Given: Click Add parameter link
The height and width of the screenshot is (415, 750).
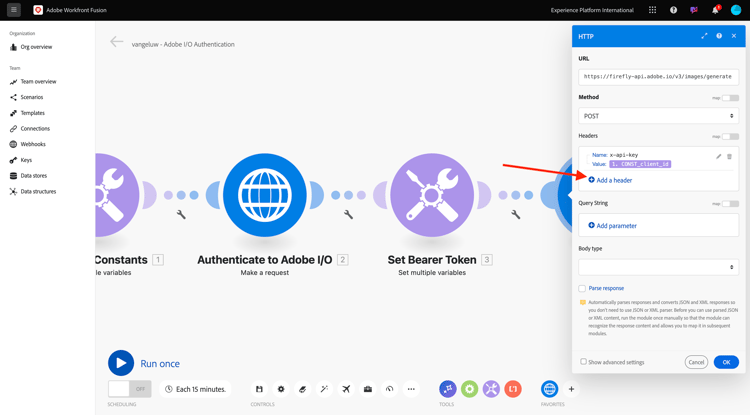Looking at the screenshot, I should point(613,226).
